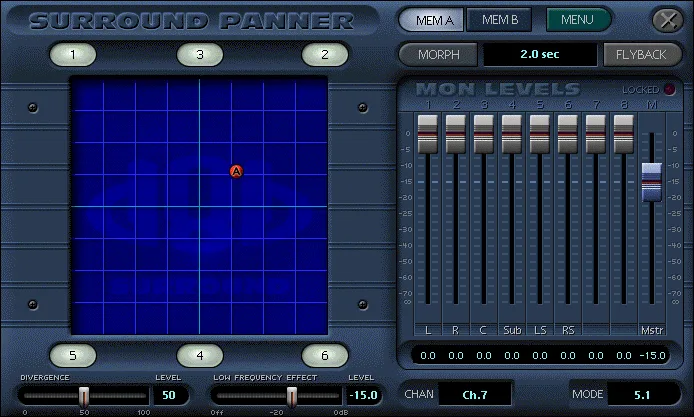Toggle the LOCKED indicator light
The image size is (694, 417).
669,90
